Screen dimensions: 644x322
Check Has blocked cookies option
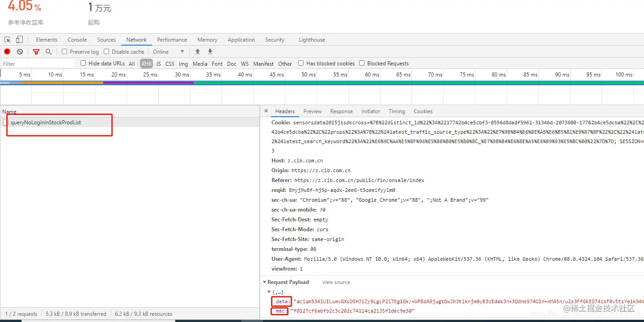(x=301, y=63)
